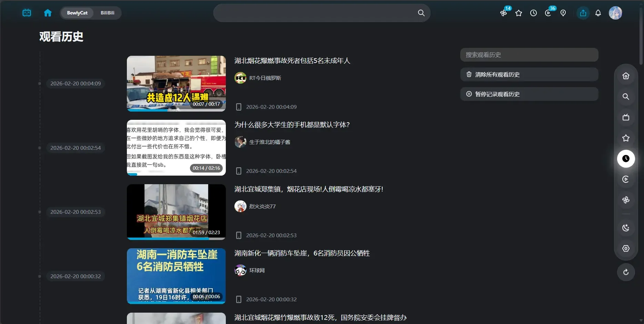Click the 搜索观看历史 search field
Image resolution: width=644 pixels, height=324 pixels.
(529, 54)
